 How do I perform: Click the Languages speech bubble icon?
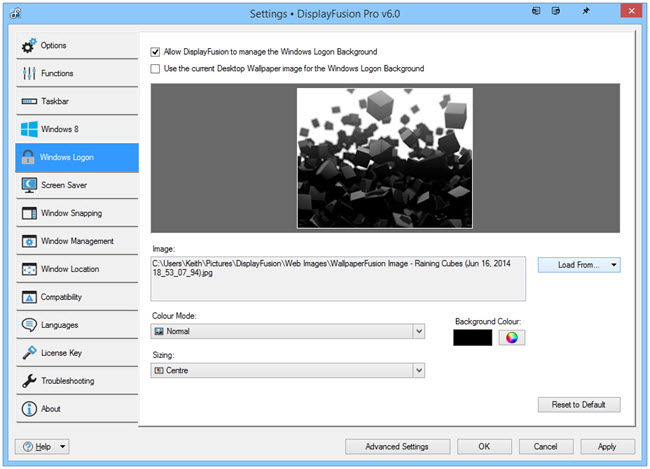(29, 325)
